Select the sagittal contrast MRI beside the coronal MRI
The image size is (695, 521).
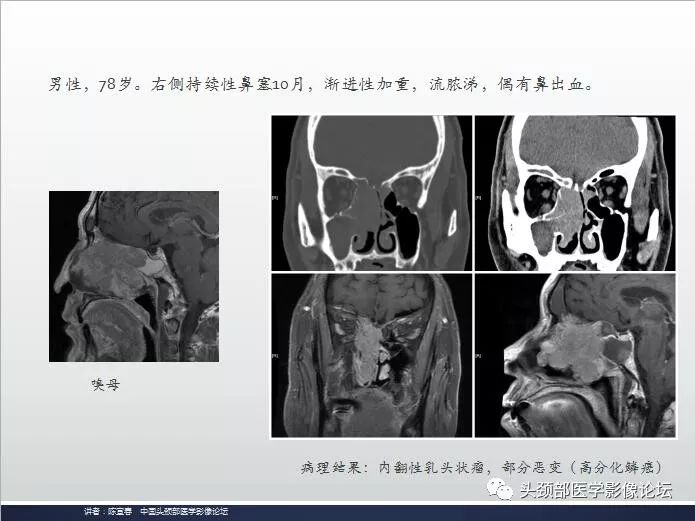(x=575, y=355)
